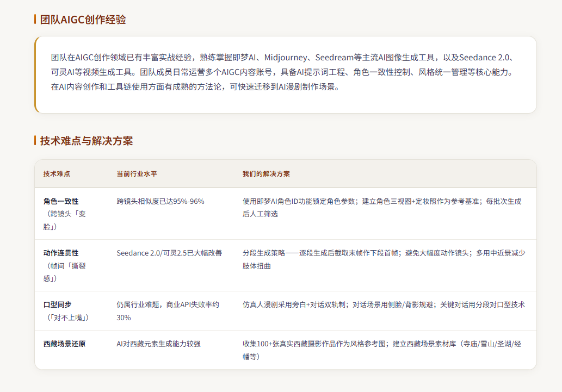Click the 即梦AI角色ID solution text
The height and width of the screenshot is (392, 562).
coord(382,208)
